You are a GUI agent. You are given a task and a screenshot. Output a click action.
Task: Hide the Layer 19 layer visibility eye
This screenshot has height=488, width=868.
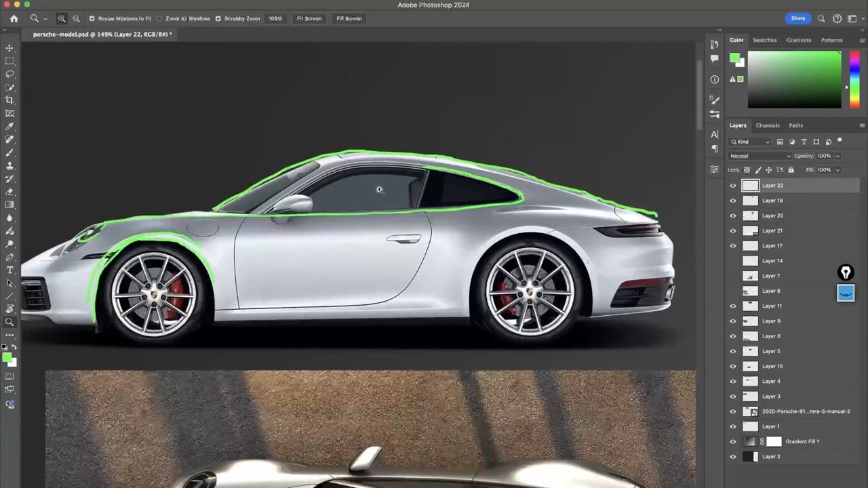click(733, 200)
